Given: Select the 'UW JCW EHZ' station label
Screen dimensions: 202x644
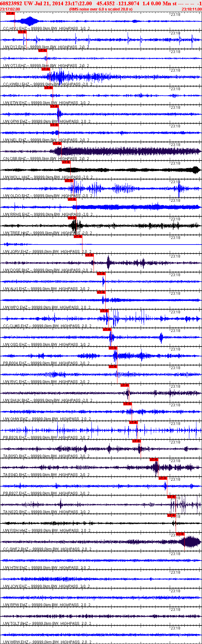Looking at the screenshot, I should click(x=15, y=586).
